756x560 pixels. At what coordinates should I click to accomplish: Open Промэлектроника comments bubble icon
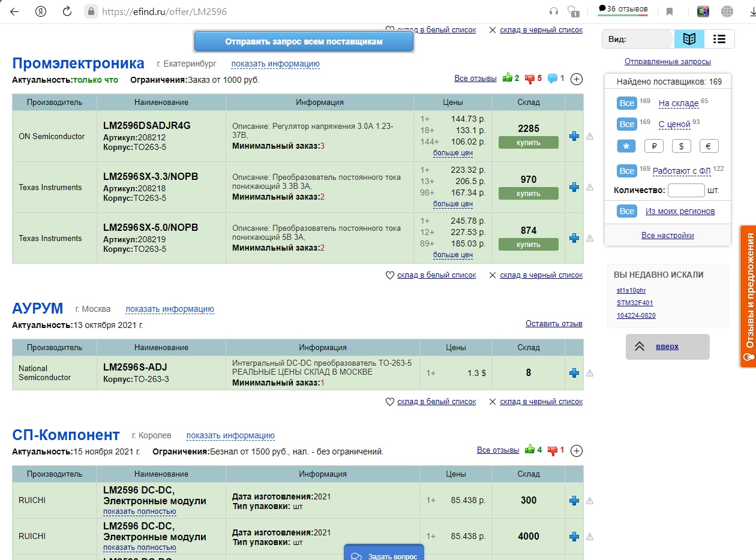tap(553, 78)
